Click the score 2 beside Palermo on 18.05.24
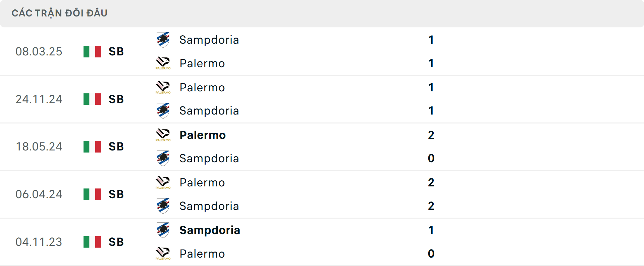The width and height of the screenshot is (644, 266). coord(432,135)
